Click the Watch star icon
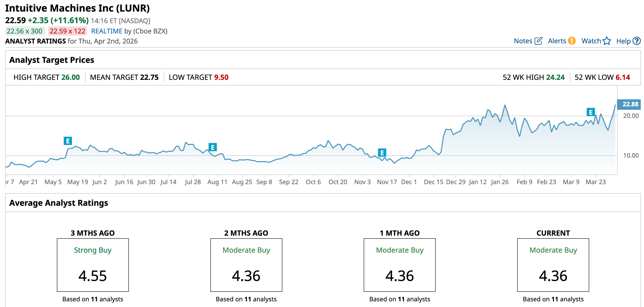 click(607, 41)
